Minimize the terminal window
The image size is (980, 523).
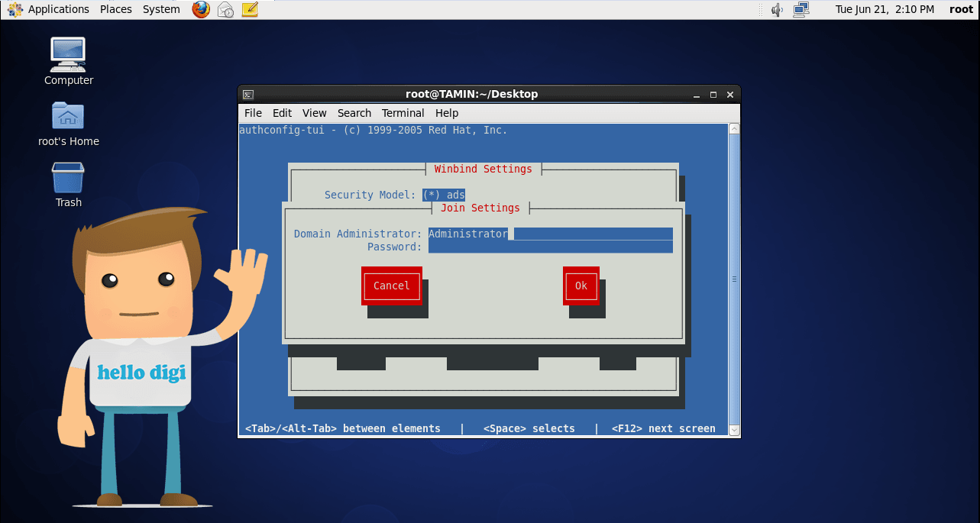pyautogui.click(x=696, y=95)
